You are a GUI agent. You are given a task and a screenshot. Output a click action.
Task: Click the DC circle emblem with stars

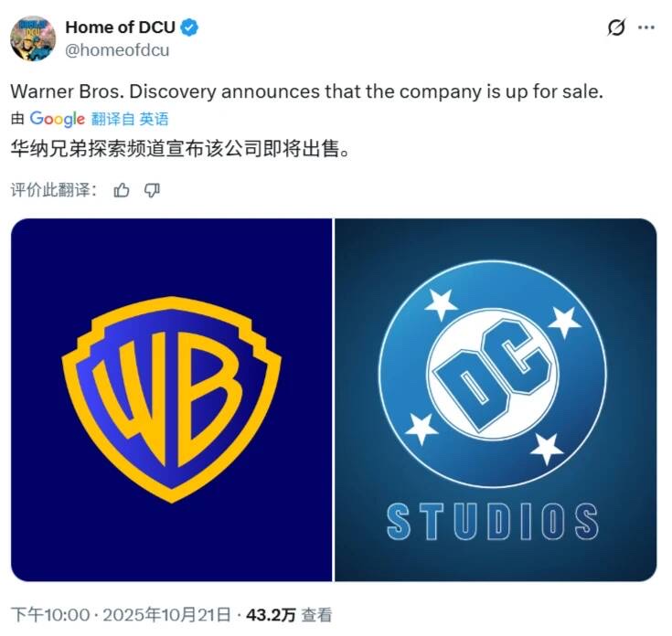click(493, 374)
